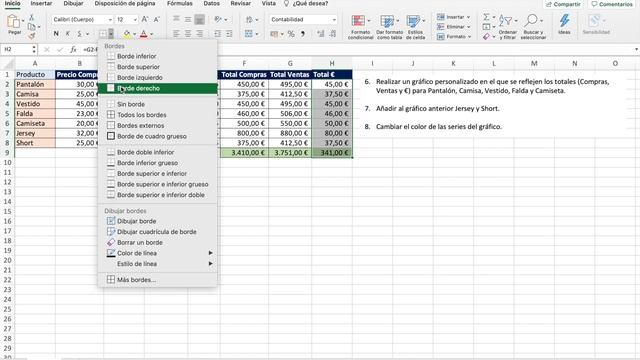Screen dimensions: 640x360
Task: Click the wrap text icon
Action: point(249,19)
